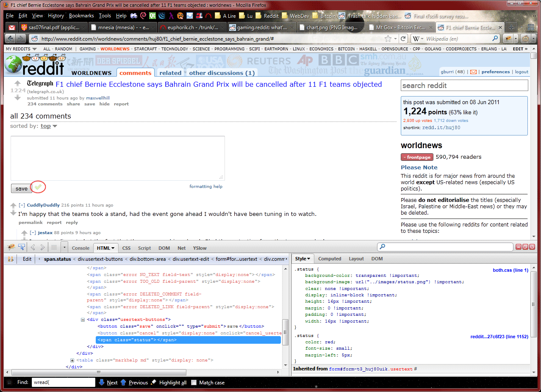Minimize the Firebug panel
The height and width of the screenshot is (392, 541).
coord(519,247)
